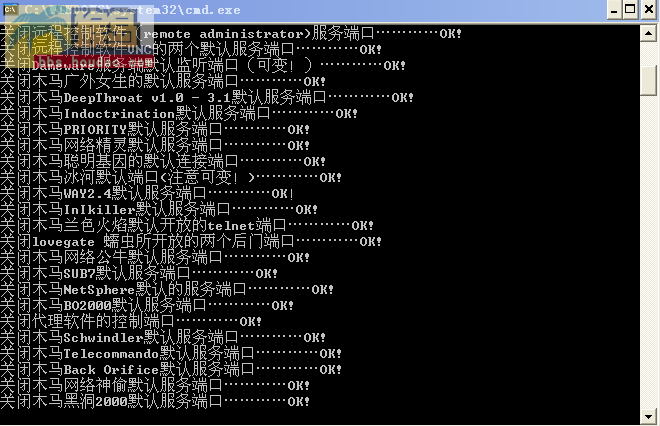Click the empty scrollbar track below the thumb
The width and height of the screenshot is (660, 426).
pyautogui.click(x=648, y=253)
